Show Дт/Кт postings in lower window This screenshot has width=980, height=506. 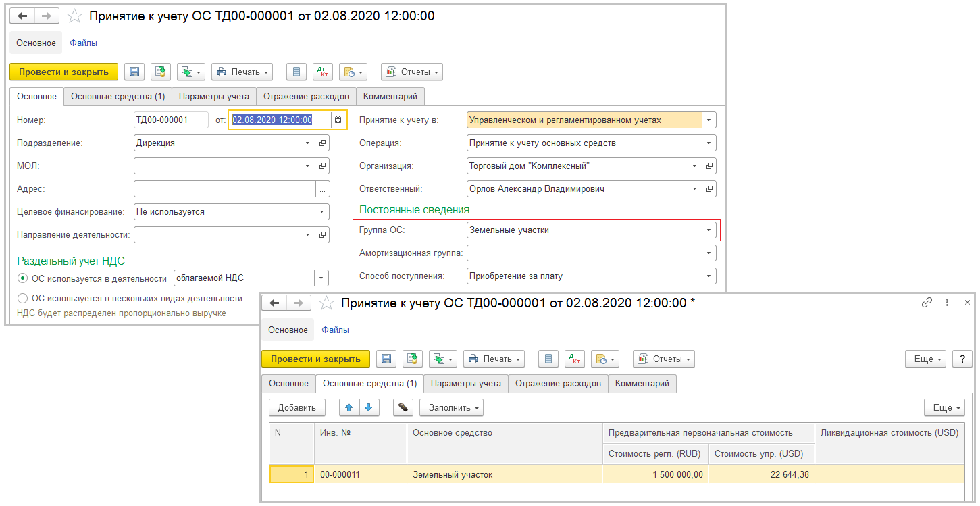[574, 359]
